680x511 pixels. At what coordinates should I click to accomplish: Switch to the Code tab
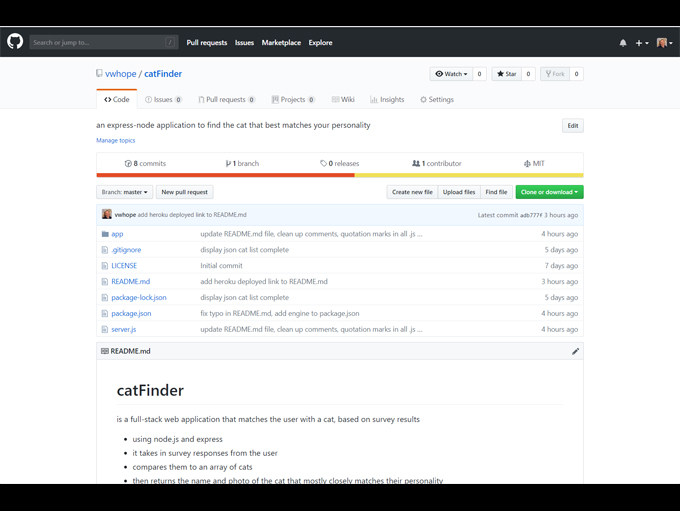pos(117,99)
